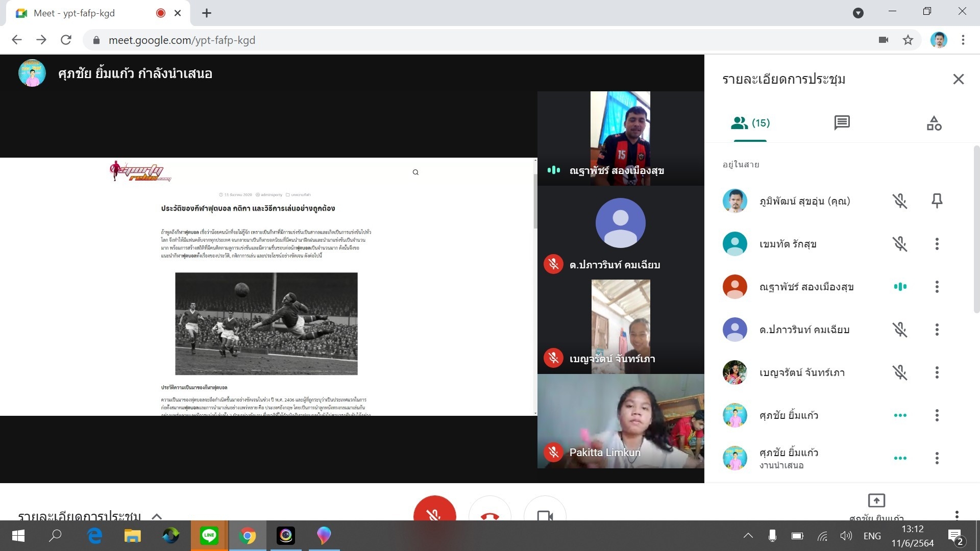Open more options for เขมทัต รักสุข

click(x=937, y=244)
